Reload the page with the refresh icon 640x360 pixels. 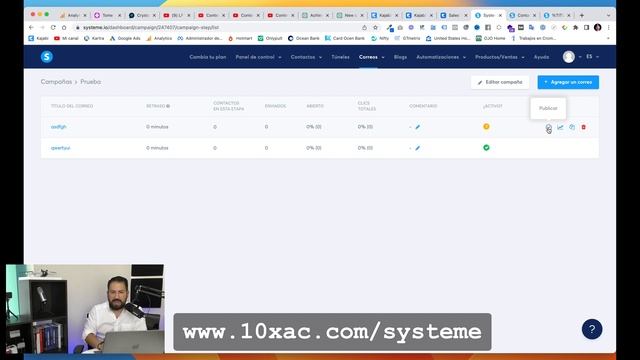53,27
